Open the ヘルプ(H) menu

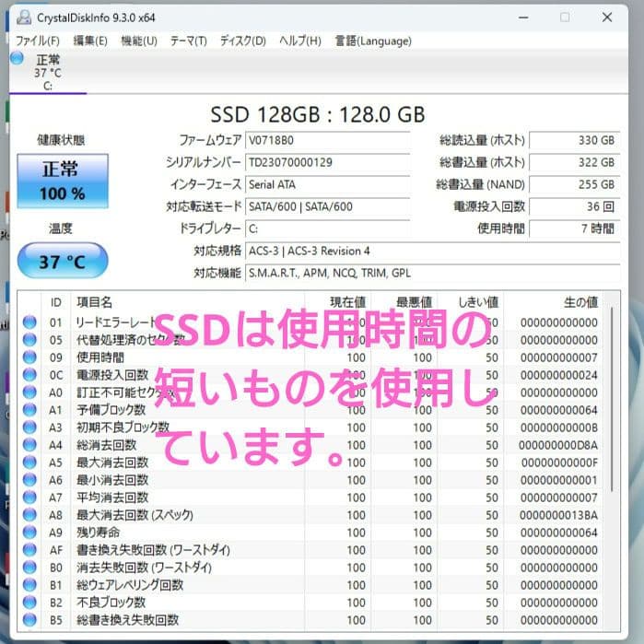(x=300, y=41)
